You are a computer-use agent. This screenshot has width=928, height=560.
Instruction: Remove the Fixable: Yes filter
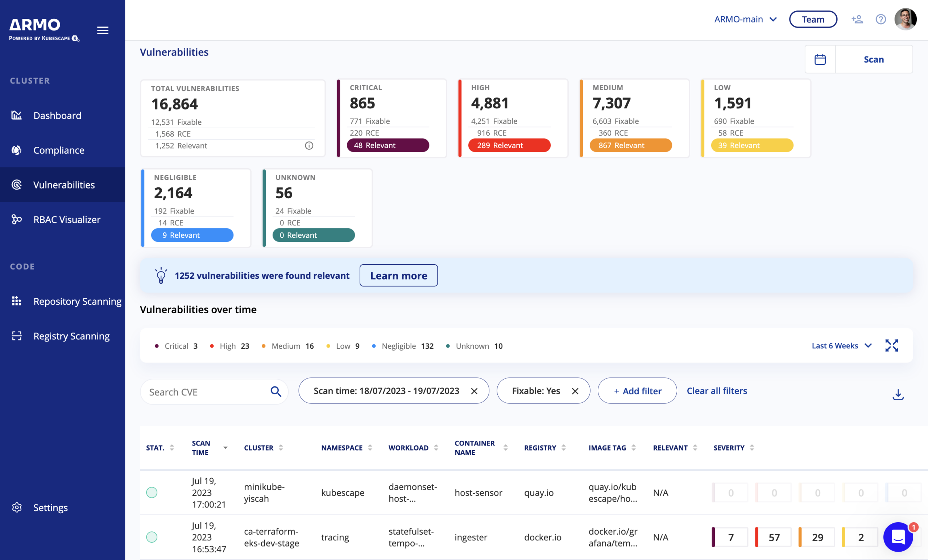pos(575,391)
